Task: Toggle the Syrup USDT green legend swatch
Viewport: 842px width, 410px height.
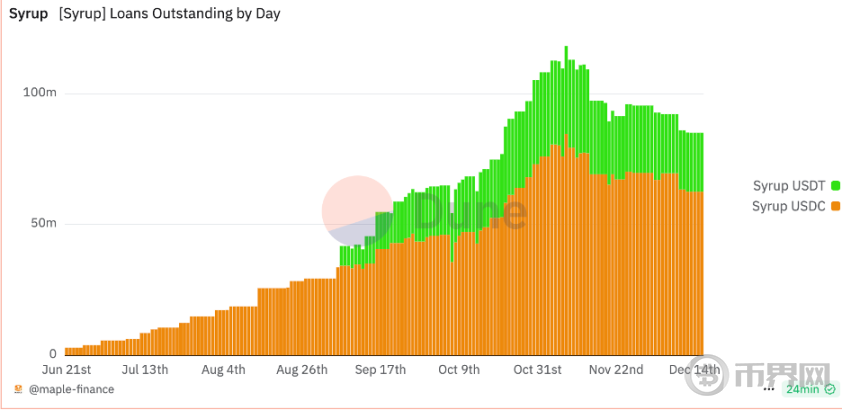Action: pos(836,186)
